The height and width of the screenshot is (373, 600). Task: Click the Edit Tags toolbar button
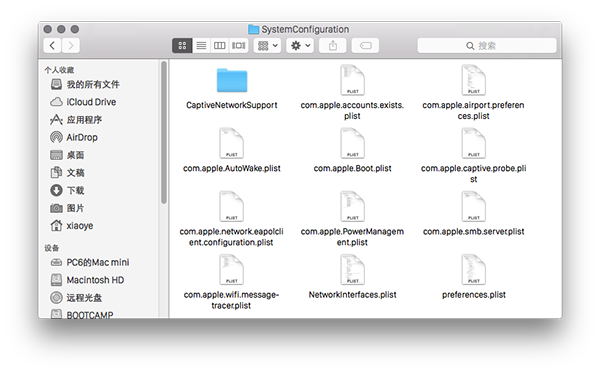click(x=365, y=46)
